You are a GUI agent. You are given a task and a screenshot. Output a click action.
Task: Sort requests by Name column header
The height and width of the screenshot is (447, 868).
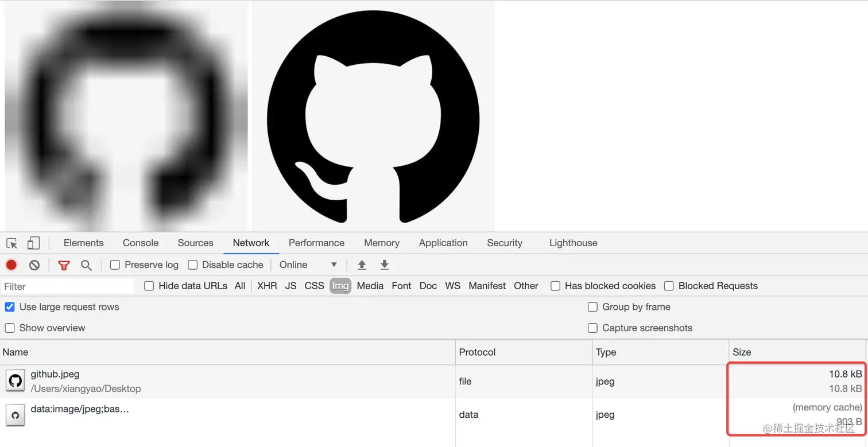pos(228,352)
